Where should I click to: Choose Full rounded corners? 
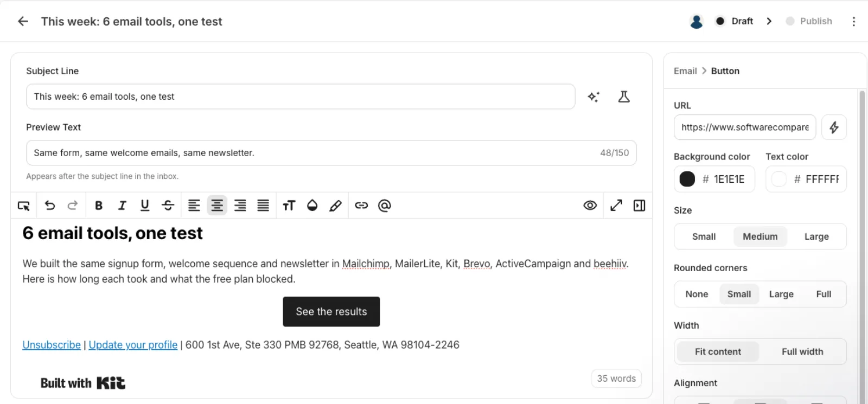[x=824, y=294]
